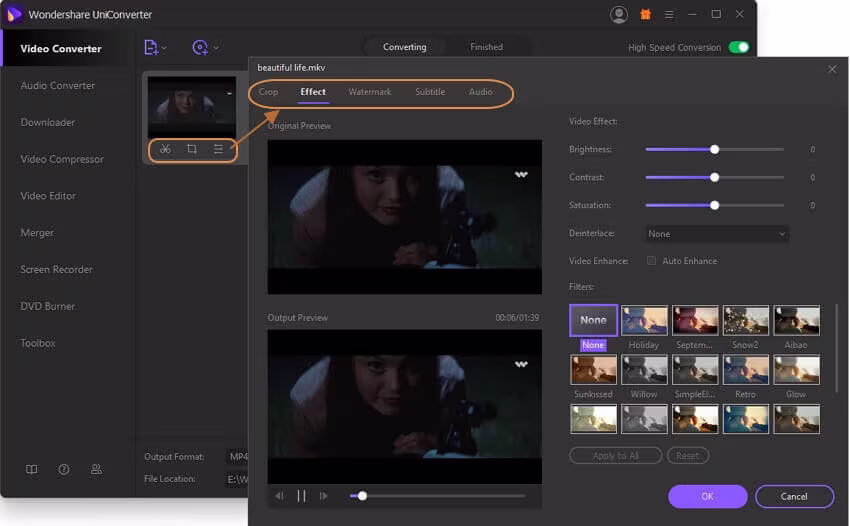The image size is (850, 526).
Task: Open Screen Recorder in the sidebar
Action: tap(57, 270)
